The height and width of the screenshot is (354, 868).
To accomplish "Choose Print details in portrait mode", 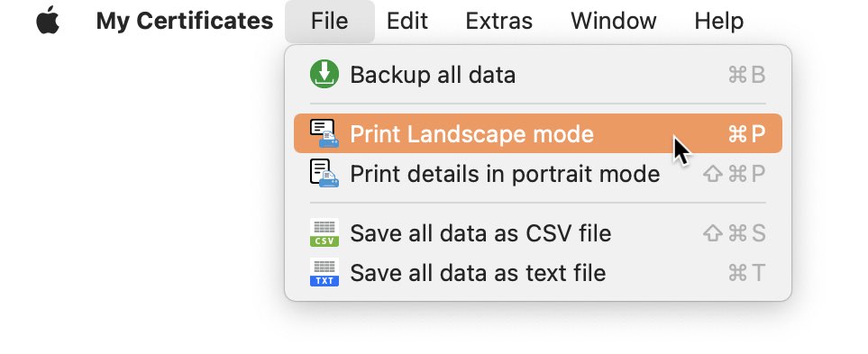I will (538, 174).
